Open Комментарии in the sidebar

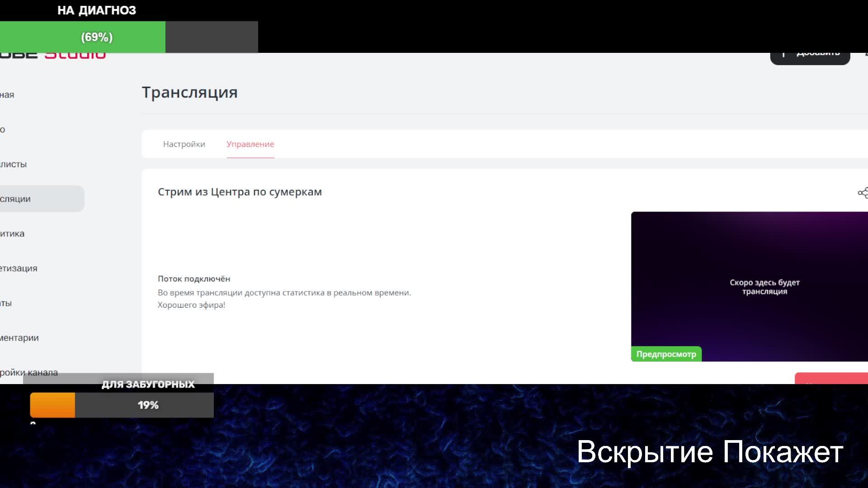click(x=19, y=338)
